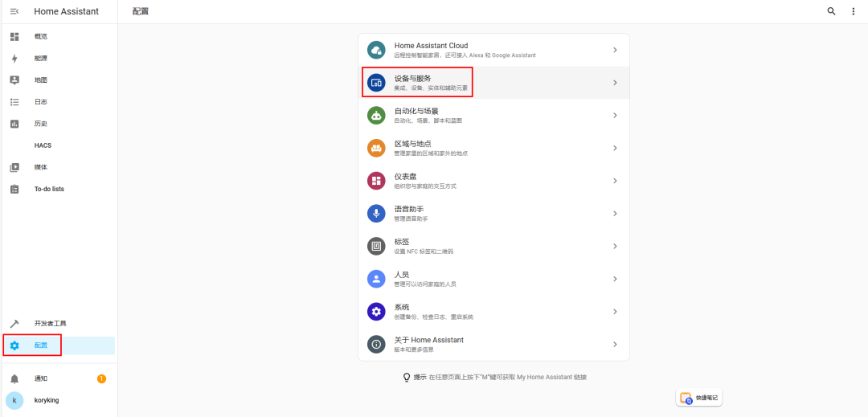Click chevron on 设备与服务 row
Image resolution: width=868 pixels, height=417 pixels.
click(x=615, y=83)
